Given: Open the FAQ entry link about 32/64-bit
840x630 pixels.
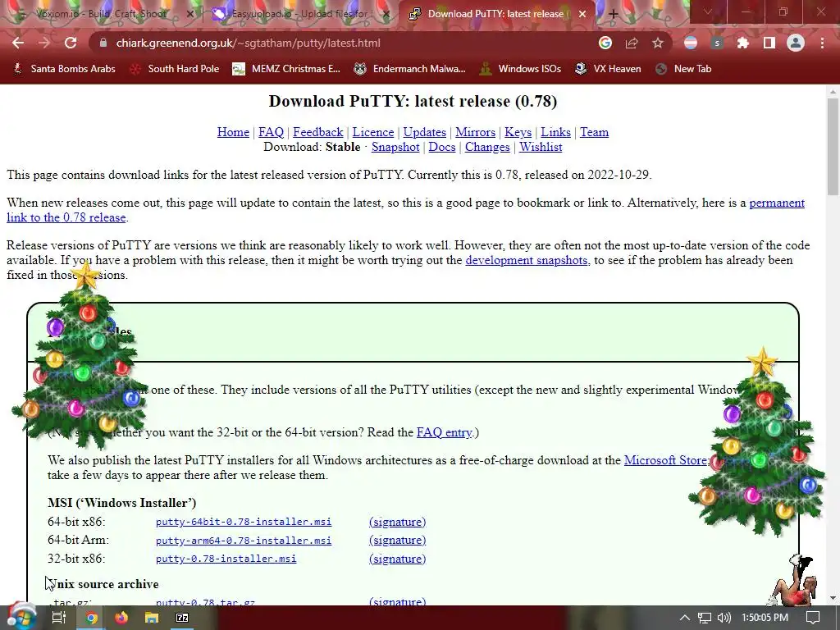Looking at the screenshot, I should (444, 432).
